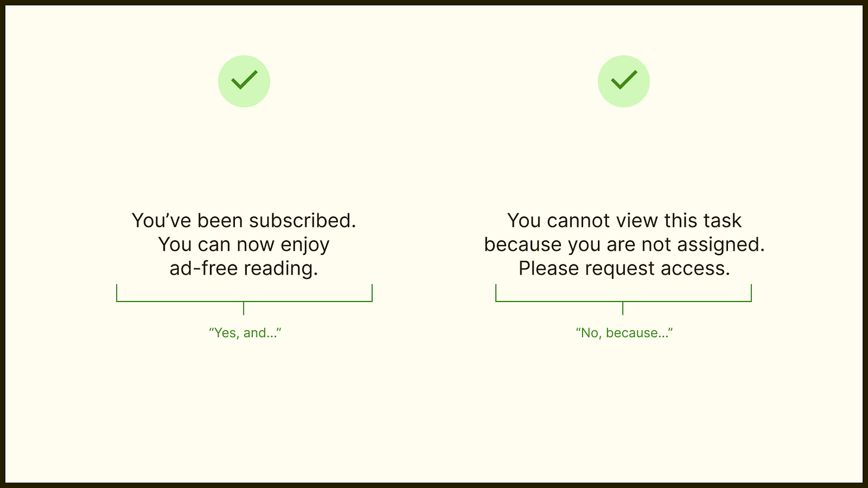Click the "Please request access." text
This screenshot has width=868, height=488.
624,268
